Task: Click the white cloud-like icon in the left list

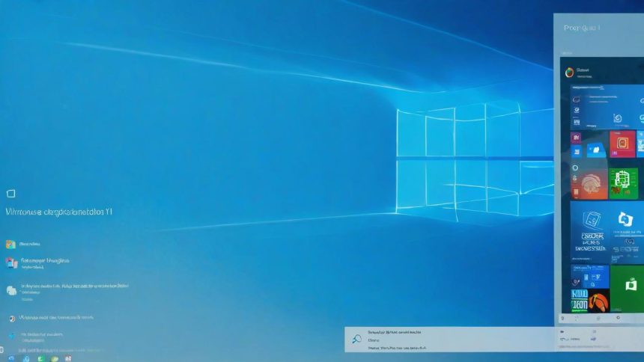Action: tap(11, 291)
